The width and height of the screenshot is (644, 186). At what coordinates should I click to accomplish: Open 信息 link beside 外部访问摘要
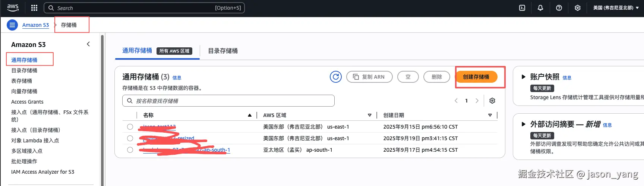point(607,125)
